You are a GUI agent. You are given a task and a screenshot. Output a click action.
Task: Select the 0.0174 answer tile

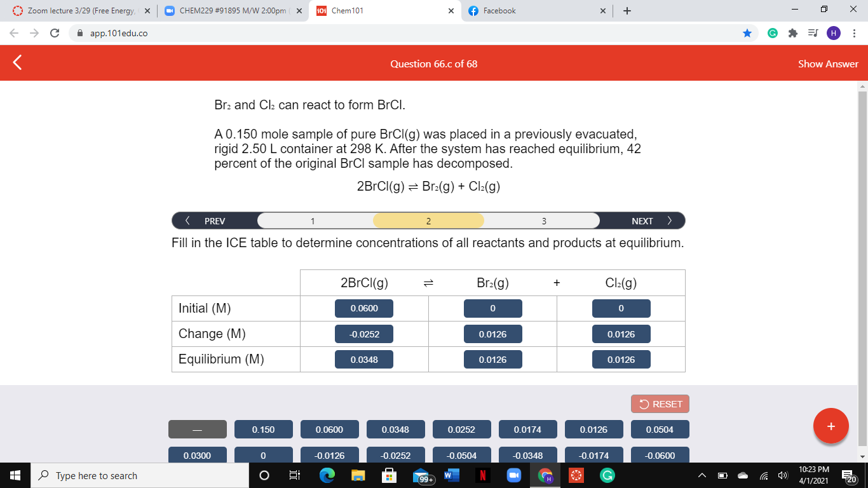(x=527, y=429)
